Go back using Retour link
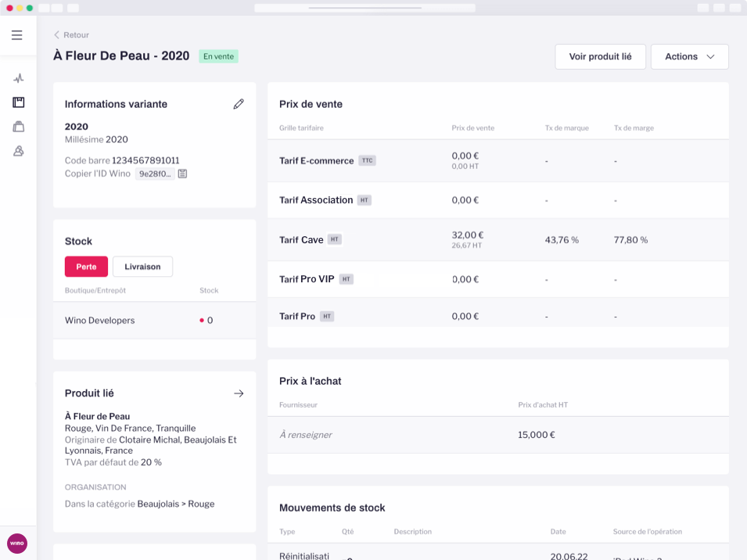 pos(71,35)
